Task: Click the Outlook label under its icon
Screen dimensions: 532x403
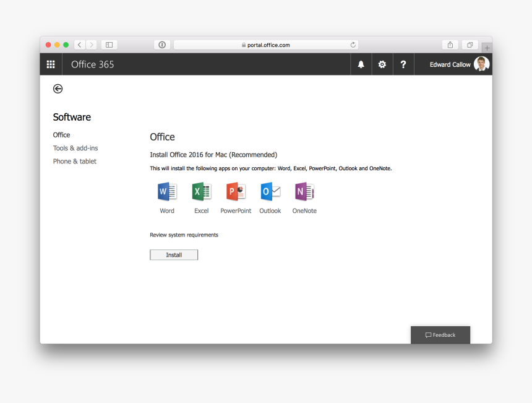Action: pyautogui.click(x=270, y=211)
